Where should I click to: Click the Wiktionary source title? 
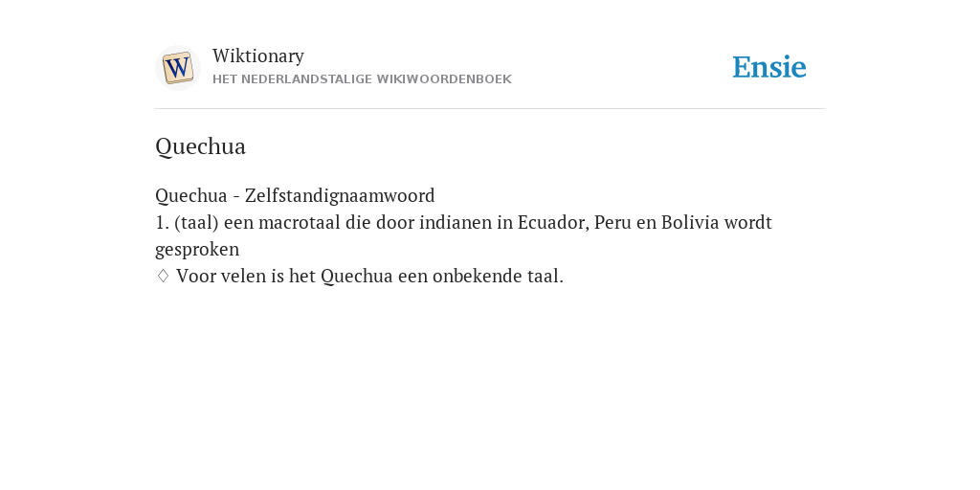258,56
